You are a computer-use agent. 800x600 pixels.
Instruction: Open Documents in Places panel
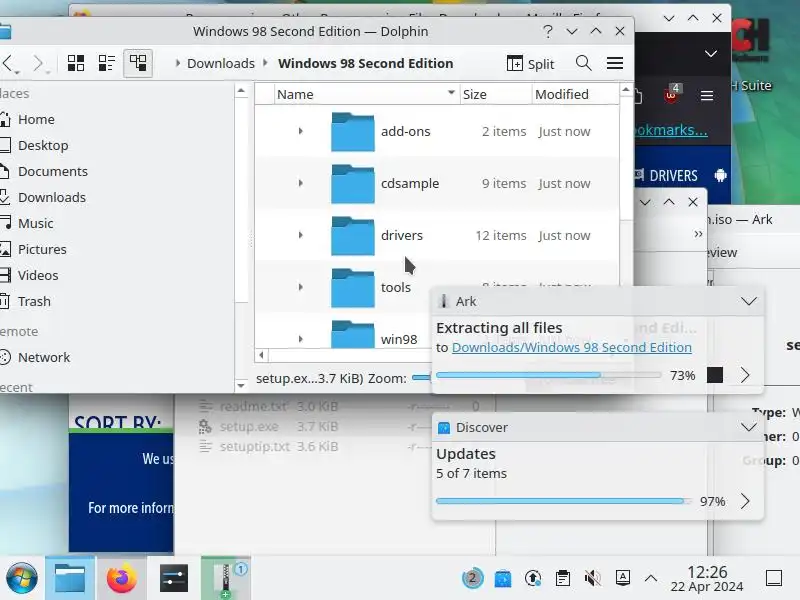pos(53,171)
